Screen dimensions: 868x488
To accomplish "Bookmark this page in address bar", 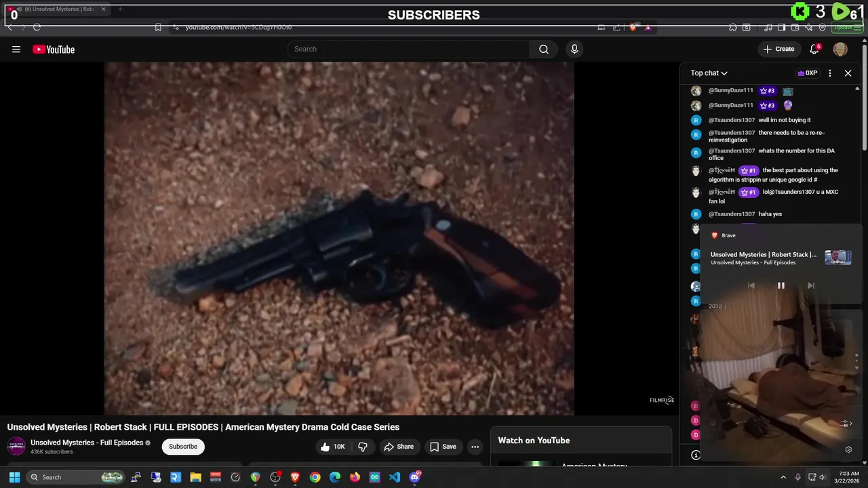I will 158,27.
